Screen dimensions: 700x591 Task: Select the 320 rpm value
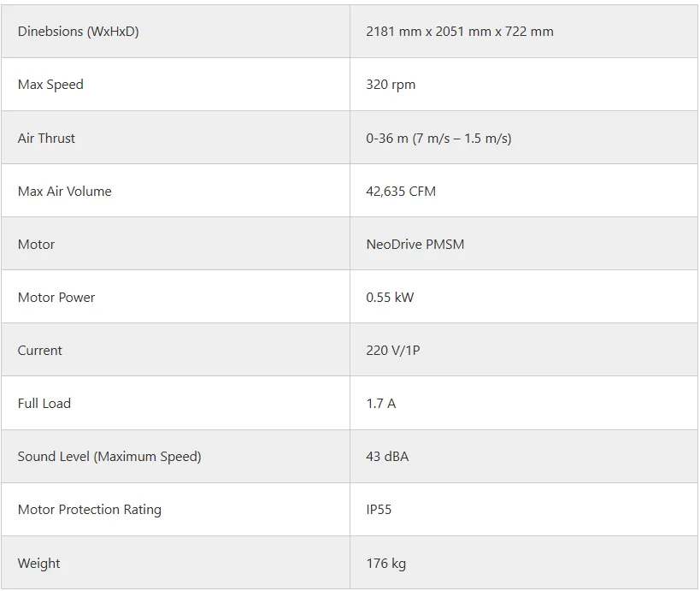click(x=391, y=85)
